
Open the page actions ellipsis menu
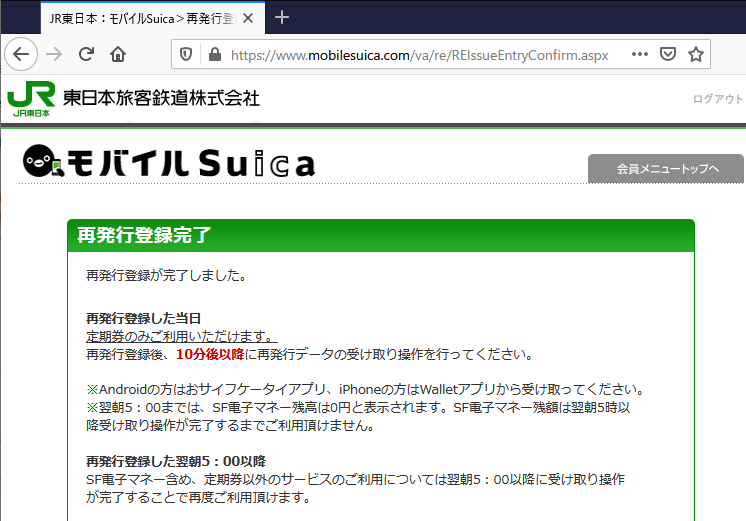pyautogui.click(x=640, y=54)
